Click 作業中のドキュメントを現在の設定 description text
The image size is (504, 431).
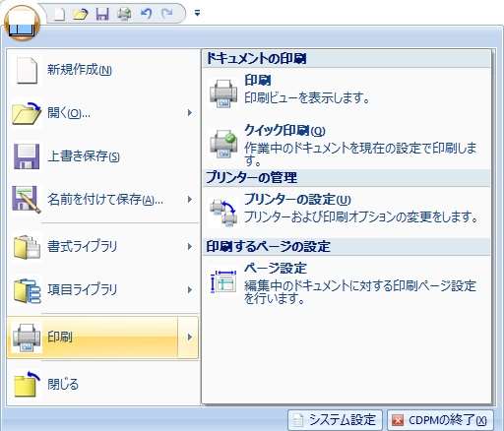pyautogui.click(x=360, y=154)
